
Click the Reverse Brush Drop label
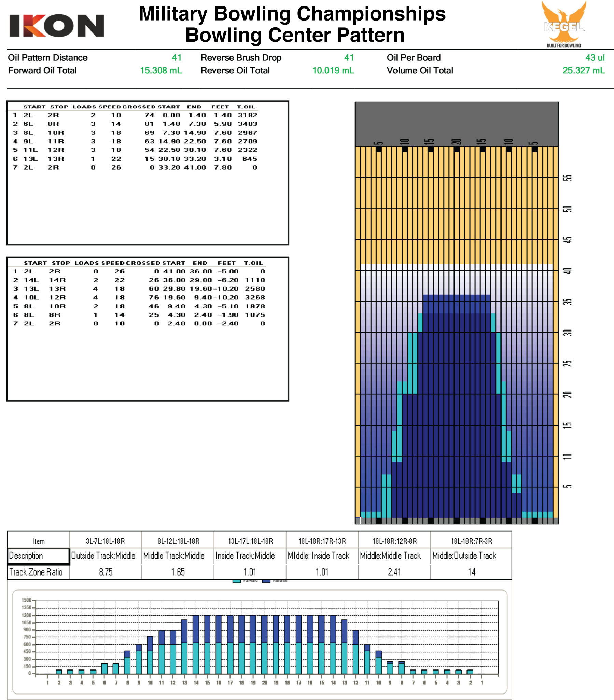pyautogui.click(x=241, y=57)
